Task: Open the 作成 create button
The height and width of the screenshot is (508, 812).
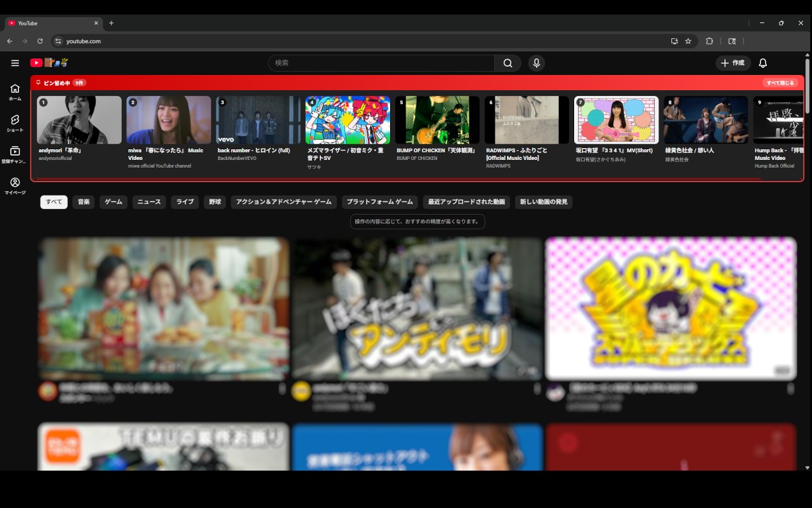Action: [733, 63]
